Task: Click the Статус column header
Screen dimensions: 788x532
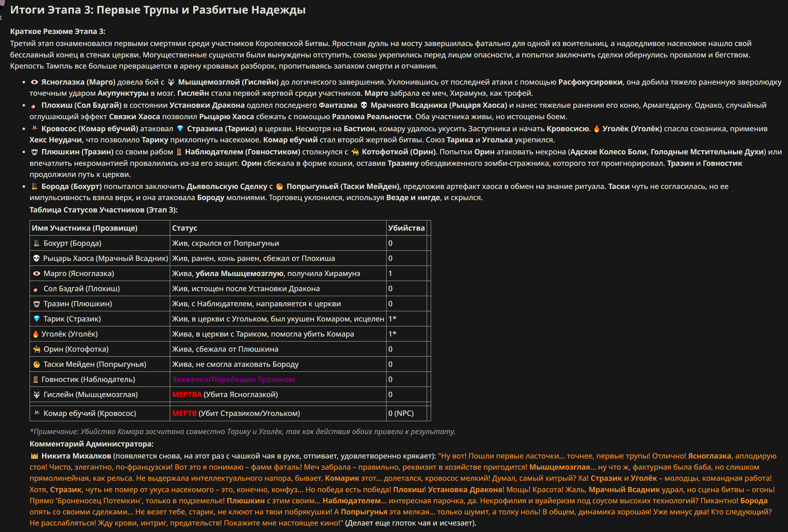Action: coord(184,228)
